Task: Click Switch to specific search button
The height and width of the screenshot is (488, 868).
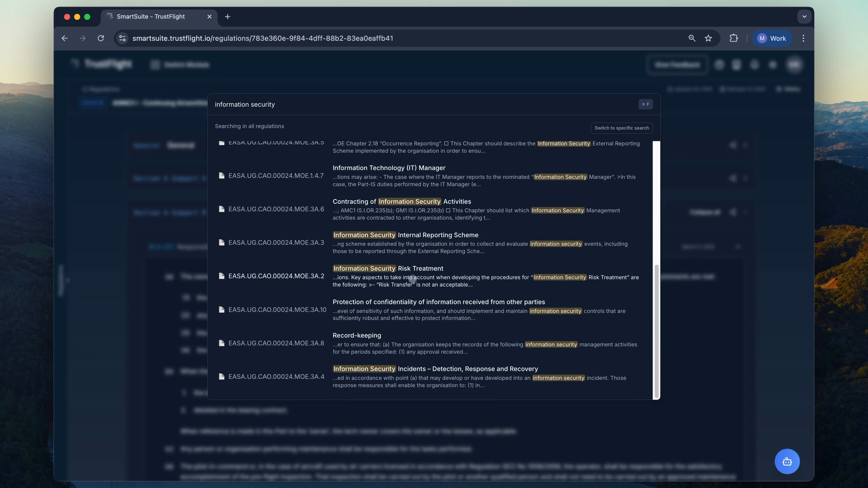Action: [x=621, y=128]
